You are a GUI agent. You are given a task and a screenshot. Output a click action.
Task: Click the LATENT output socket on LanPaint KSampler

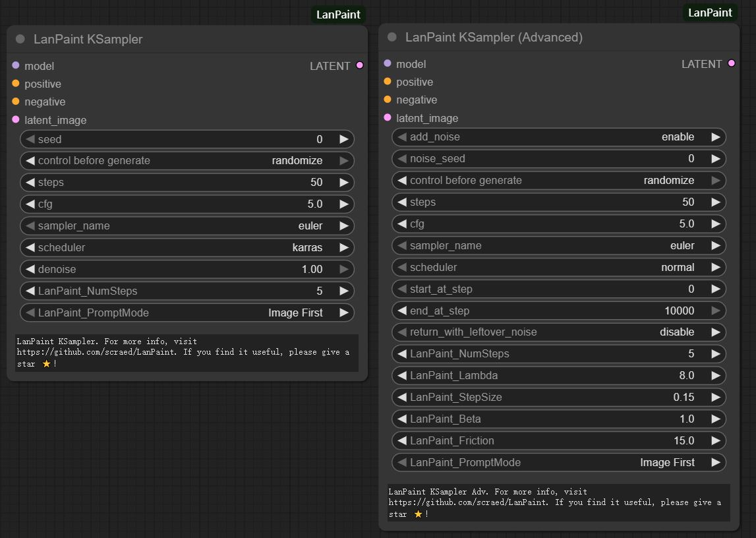[359, 65]
